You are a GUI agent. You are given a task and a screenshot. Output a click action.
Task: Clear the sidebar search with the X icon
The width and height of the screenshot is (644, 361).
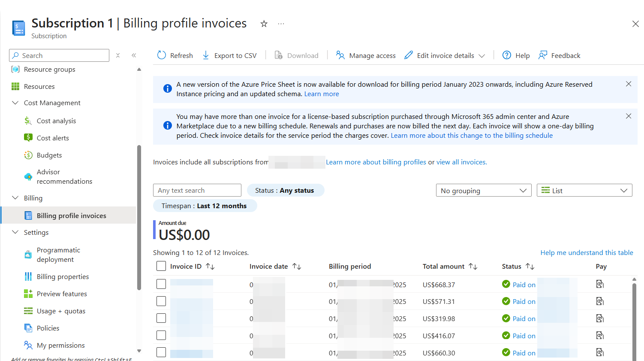point(118,55)
